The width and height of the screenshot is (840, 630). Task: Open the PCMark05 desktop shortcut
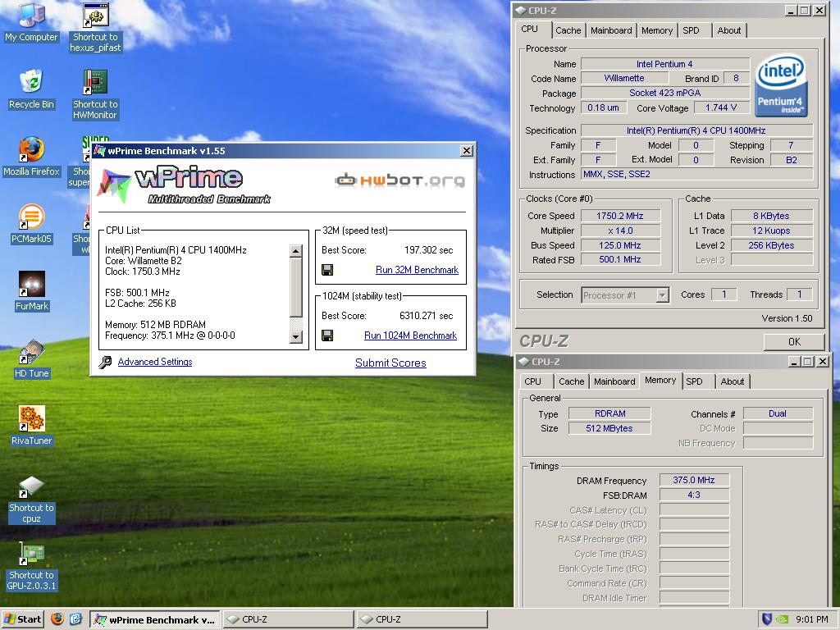(x=31, y=224)
